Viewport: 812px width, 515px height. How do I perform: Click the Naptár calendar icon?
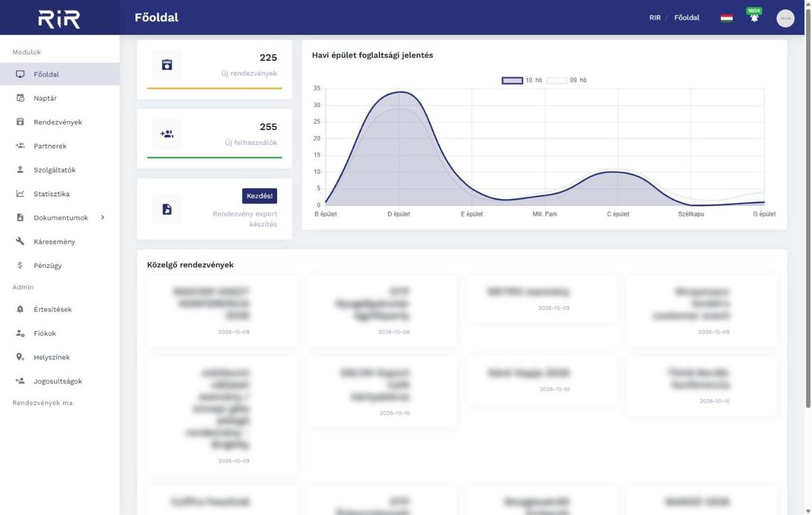click(20, 98)
